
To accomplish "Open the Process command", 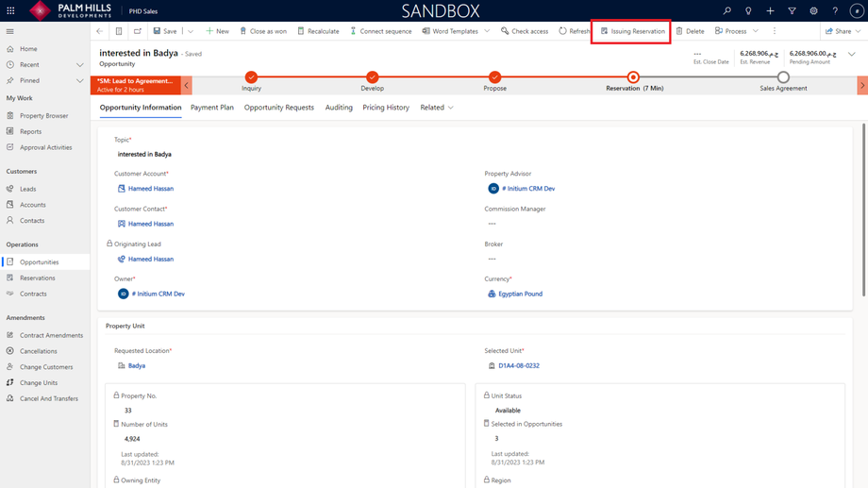I will pos(730,31).
